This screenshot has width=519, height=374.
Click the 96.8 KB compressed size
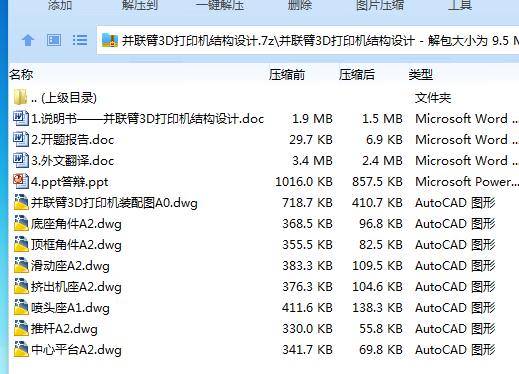pyautogui.click(x=381, y=224)
